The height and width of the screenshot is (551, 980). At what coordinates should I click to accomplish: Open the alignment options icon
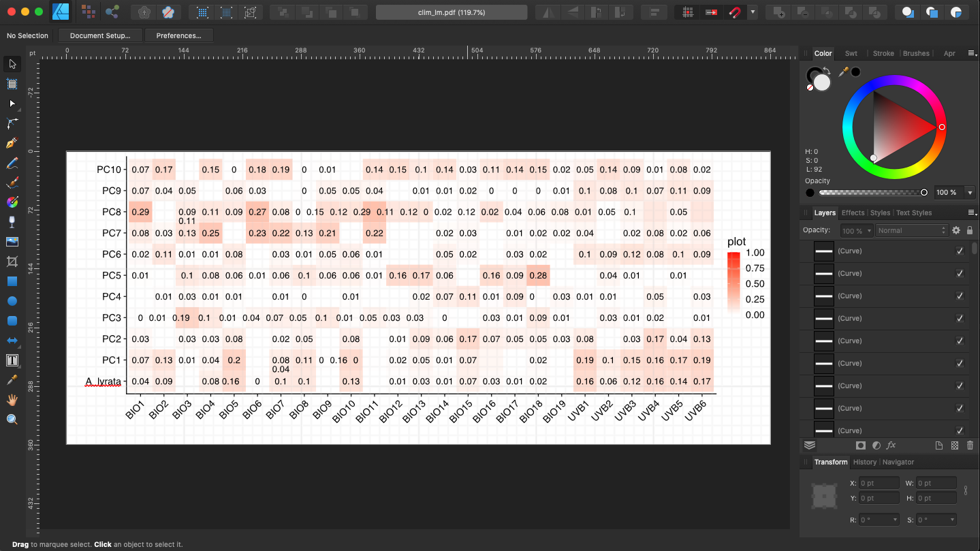(x=654, y=12)
